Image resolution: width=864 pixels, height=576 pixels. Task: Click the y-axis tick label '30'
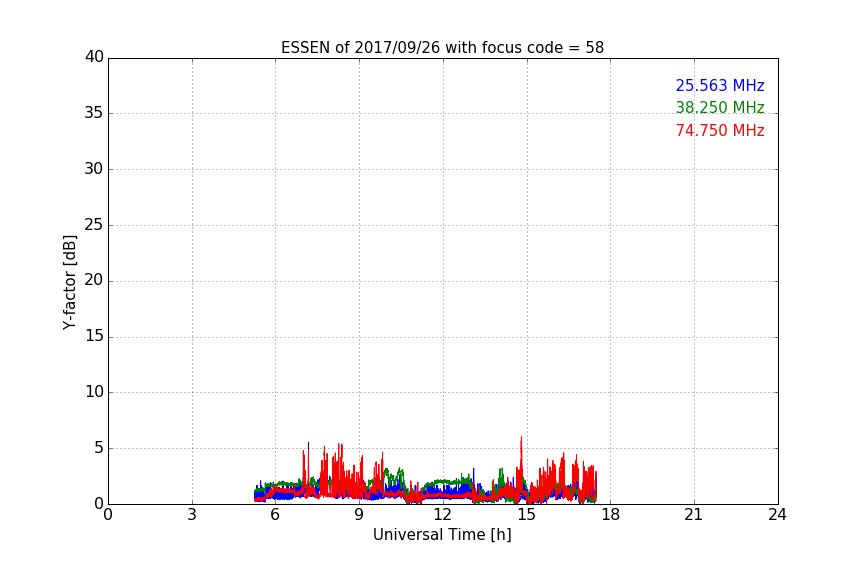[94, 169]
